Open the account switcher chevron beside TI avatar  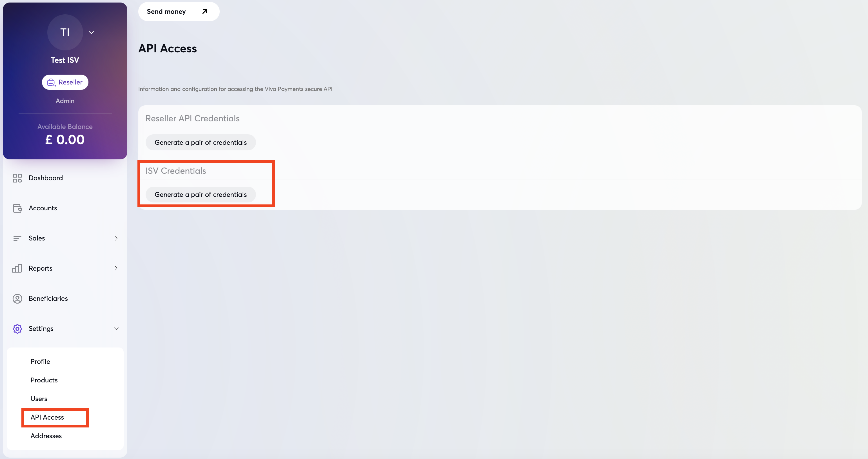point(91,32)
